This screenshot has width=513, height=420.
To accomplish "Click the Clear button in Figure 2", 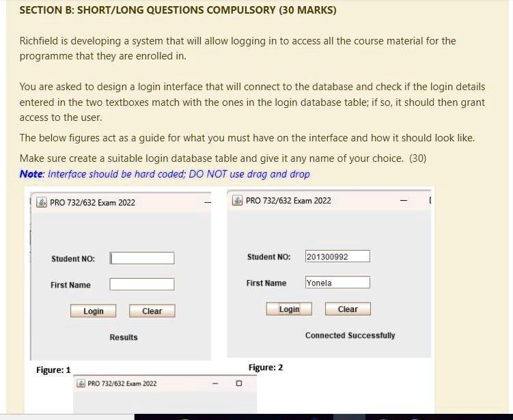I will coord(348,309).
